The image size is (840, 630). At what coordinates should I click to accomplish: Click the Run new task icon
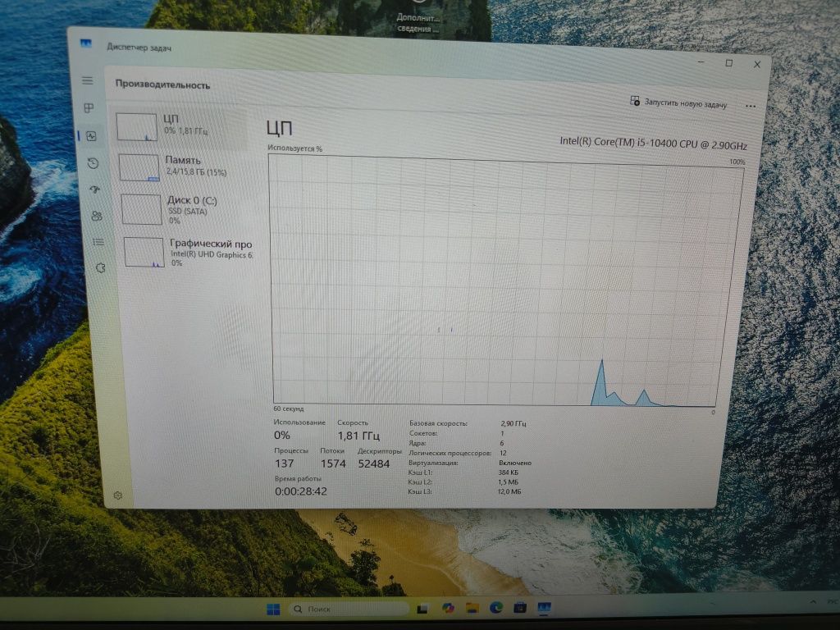(x=635, y=101)
